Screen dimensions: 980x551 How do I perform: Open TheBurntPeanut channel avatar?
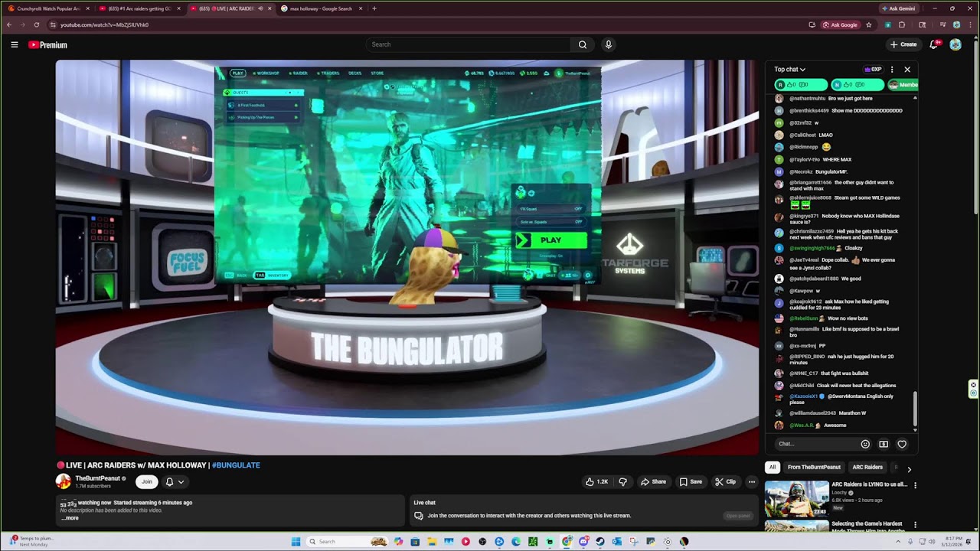[64, 481]
